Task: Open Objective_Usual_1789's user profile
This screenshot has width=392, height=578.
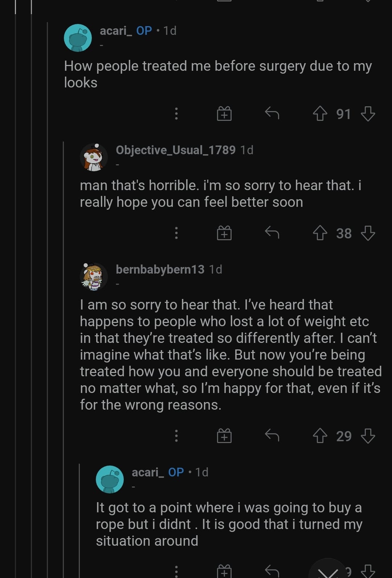Action: click(x=176, y=150)
